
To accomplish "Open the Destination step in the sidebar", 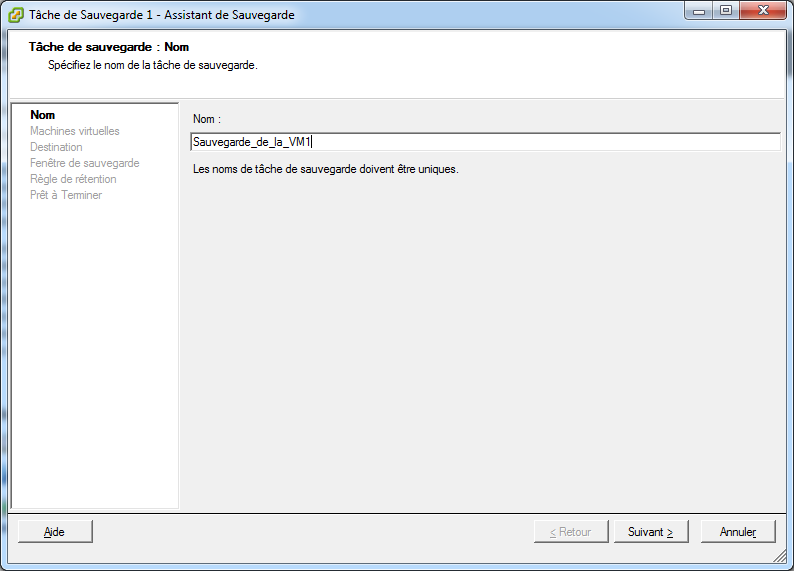I will 56,147.
